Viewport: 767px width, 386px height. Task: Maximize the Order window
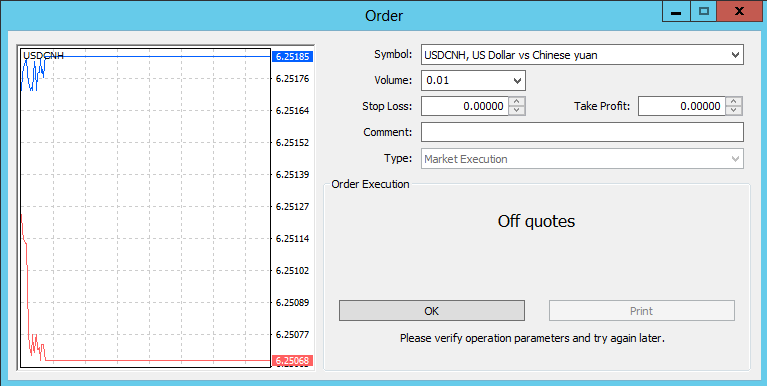704,12
